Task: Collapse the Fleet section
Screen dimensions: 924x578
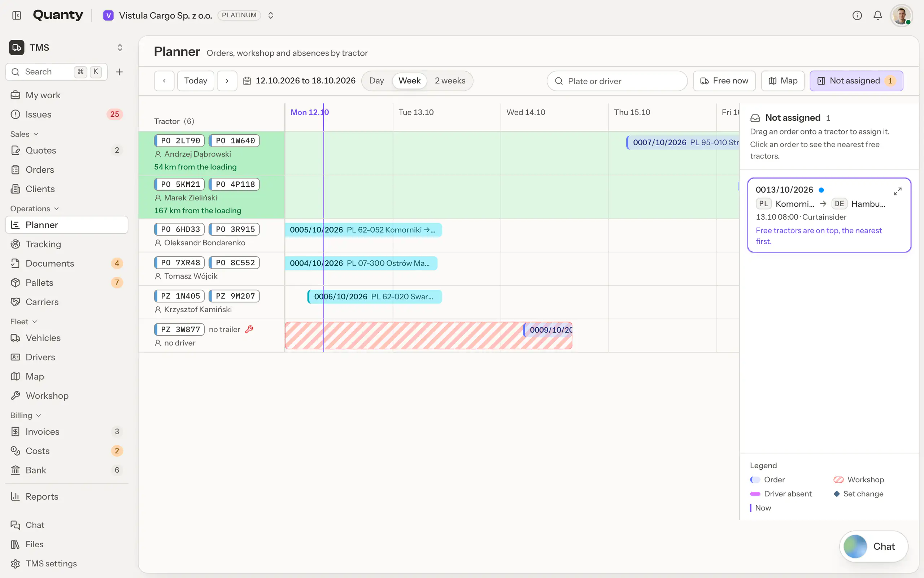Action: (24, 322)
